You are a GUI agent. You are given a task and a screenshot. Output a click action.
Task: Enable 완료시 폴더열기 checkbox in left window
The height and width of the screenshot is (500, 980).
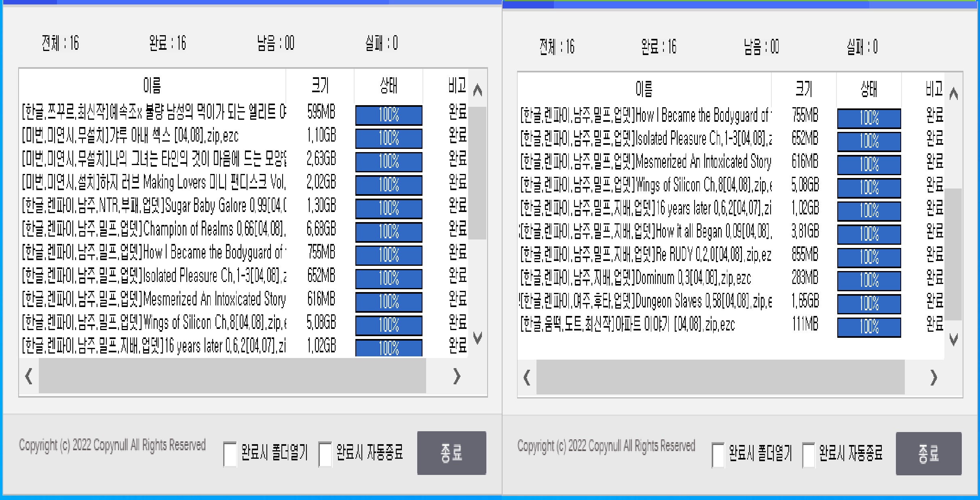(x=229, y=453)
